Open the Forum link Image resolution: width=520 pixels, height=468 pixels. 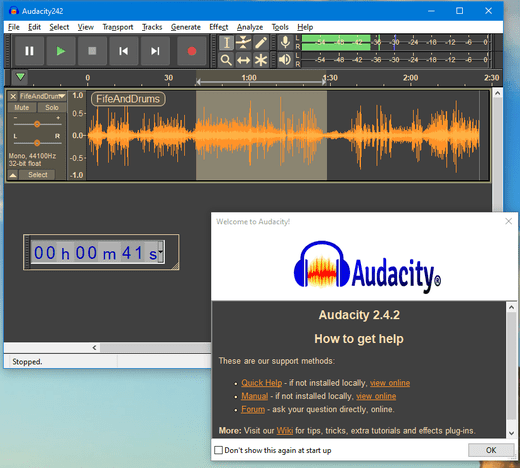tap(253, 409)
